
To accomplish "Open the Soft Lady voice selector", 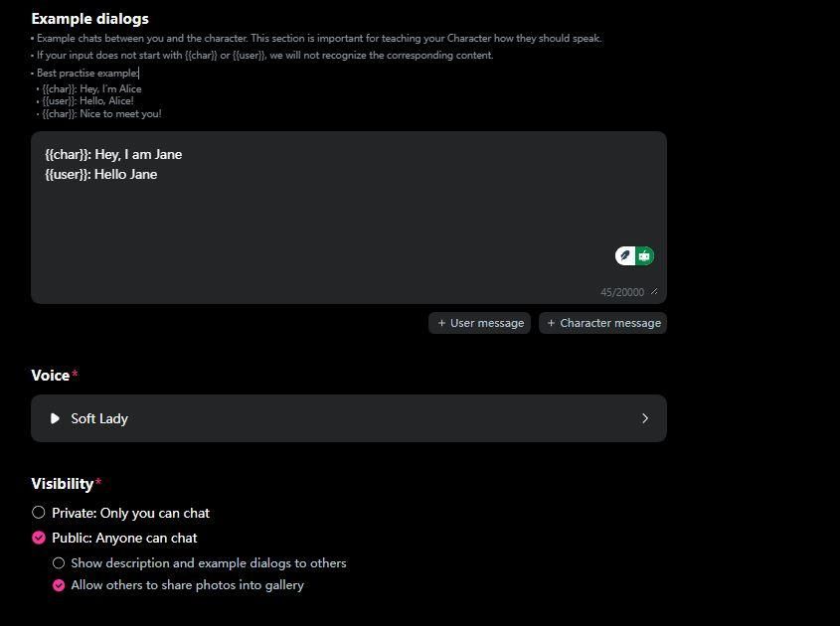I will point(348,418).
